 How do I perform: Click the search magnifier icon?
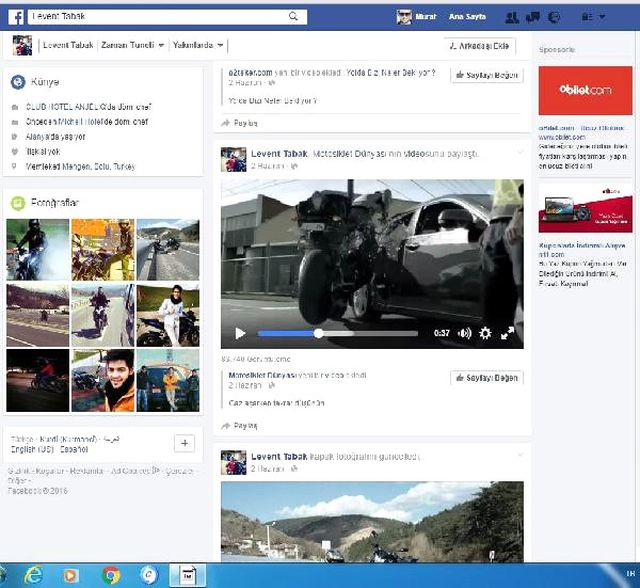point(293,17)
